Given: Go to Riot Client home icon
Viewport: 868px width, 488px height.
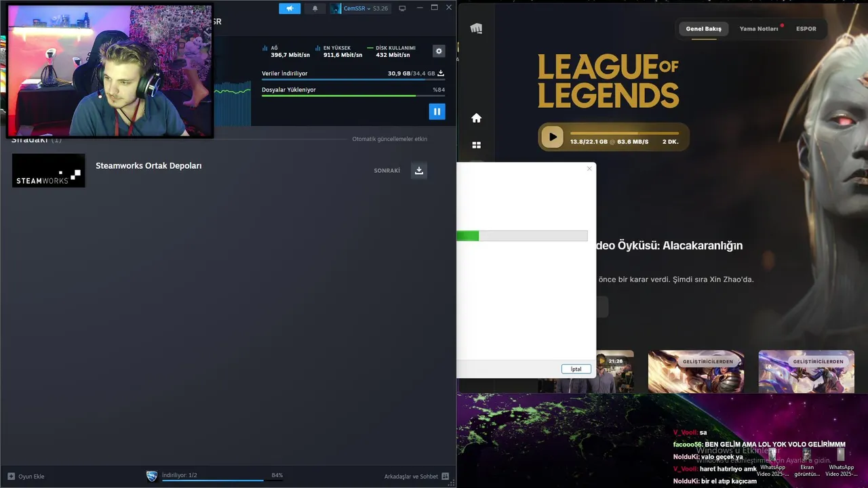Looking at the screenshot, I should point(476,118).
